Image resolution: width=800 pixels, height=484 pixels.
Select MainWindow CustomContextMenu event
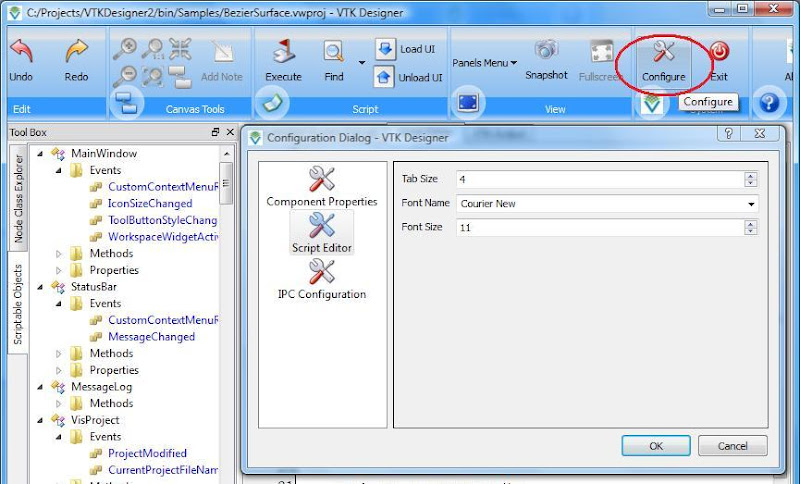[162, 187]
